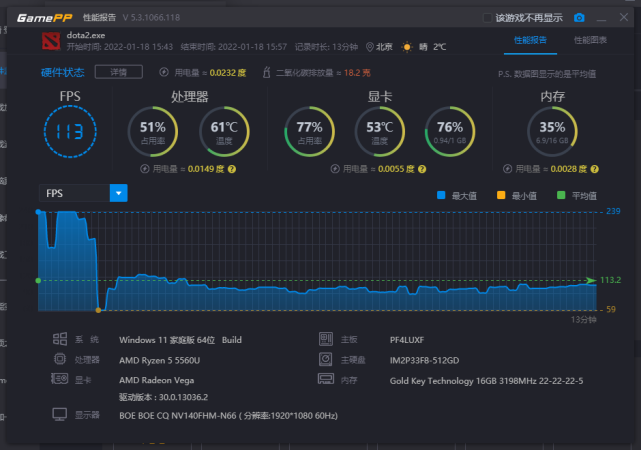Image resolution: width=641 pixels, height=450 pixels.
Task: Click the help icon next to 0.0149 度
Action: 232,169
